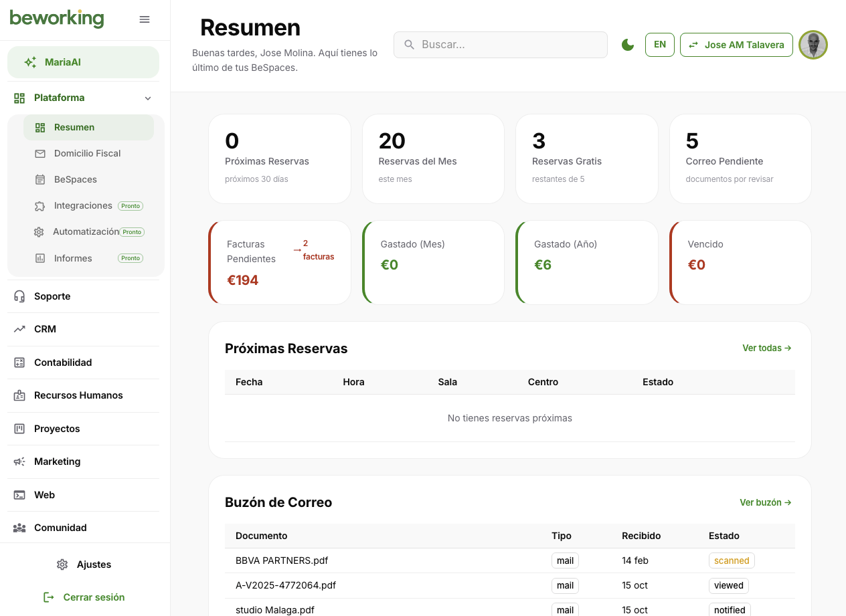
Task: Click the CRM trend chart icon
Action: point(19,329)
